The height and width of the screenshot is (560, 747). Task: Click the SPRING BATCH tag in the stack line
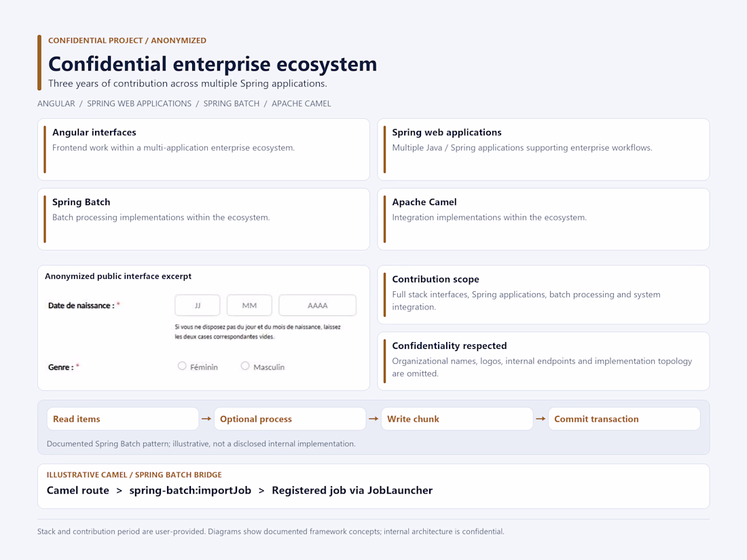[x=232, y=104]
